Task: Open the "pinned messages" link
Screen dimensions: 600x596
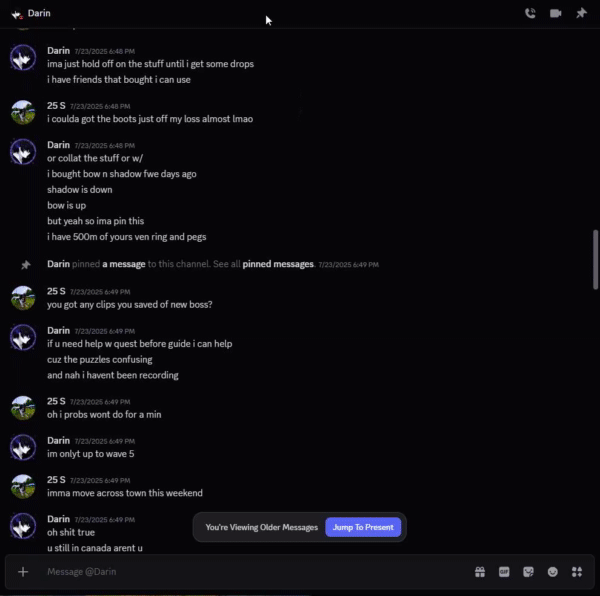Action: coord(278,265)
